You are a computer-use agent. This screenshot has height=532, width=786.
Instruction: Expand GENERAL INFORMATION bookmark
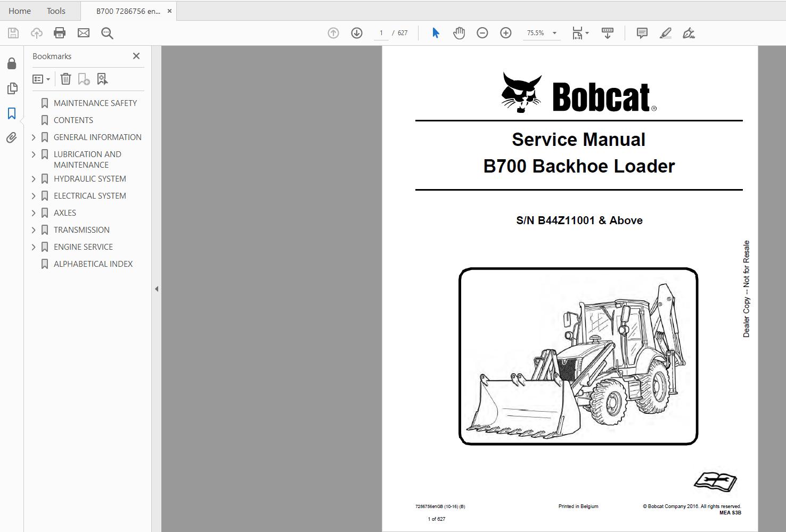point(34,137)
